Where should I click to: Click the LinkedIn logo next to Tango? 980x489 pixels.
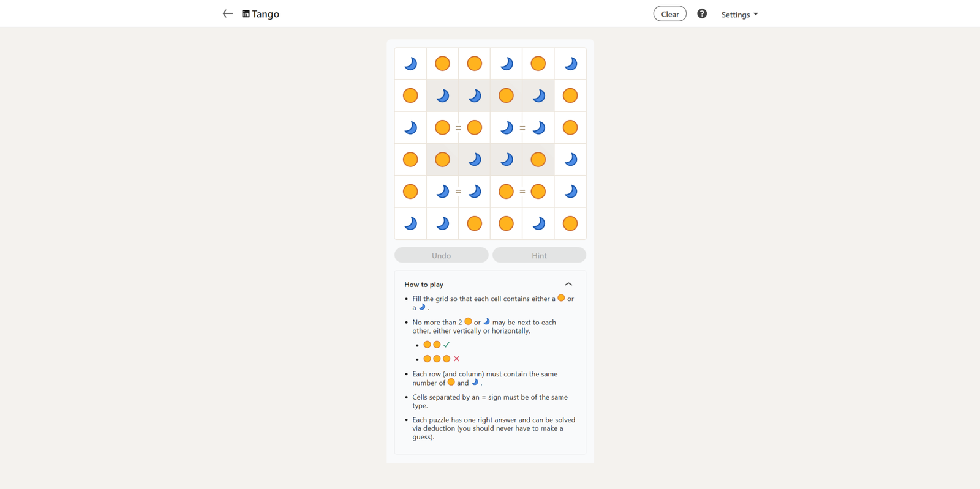[246, 13]
